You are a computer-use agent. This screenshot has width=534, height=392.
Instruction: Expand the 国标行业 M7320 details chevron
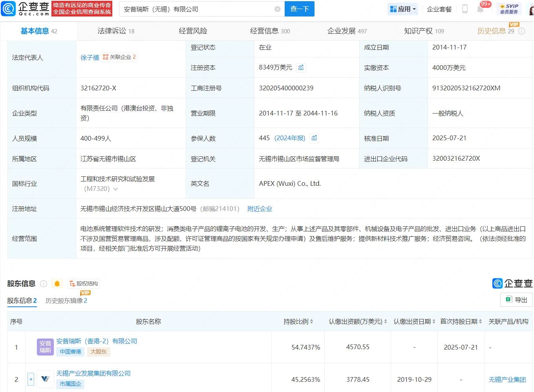(115, 189)
